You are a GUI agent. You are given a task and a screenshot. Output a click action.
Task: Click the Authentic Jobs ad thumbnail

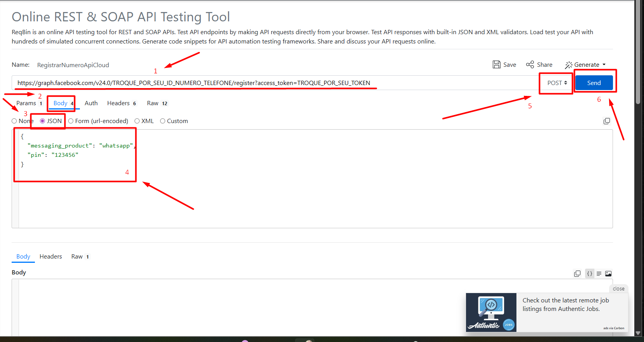point(491,312)
